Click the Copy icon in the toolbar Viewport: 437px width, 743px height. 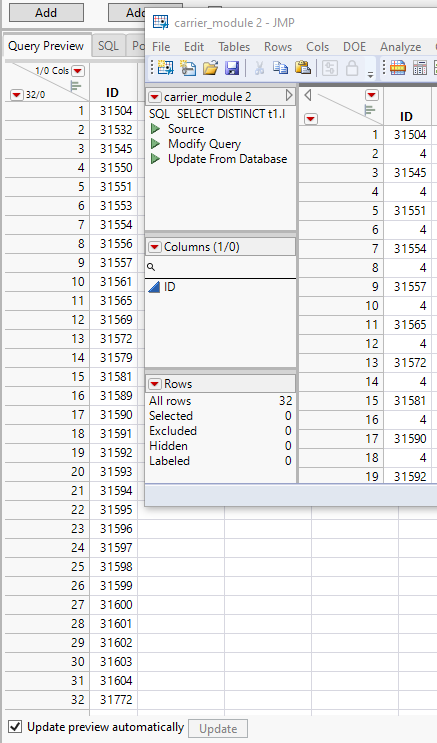coord(281,68)
